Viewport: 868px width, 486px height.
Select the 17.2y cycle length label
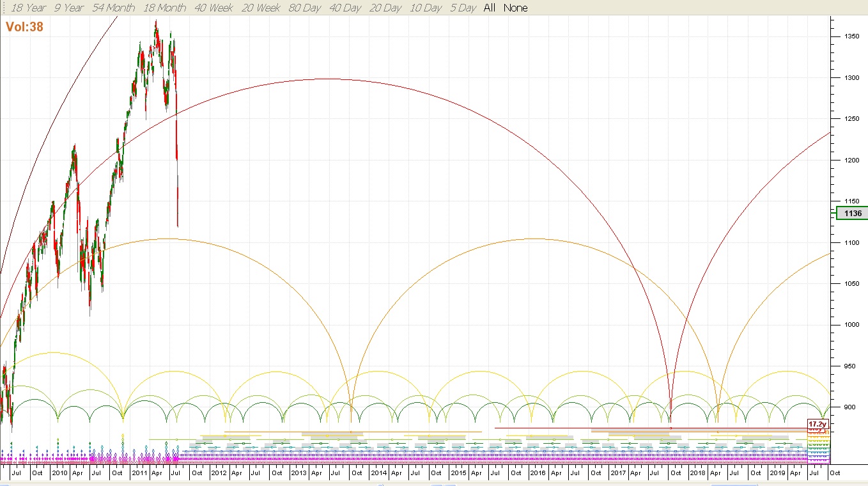(x=818, y=424)
